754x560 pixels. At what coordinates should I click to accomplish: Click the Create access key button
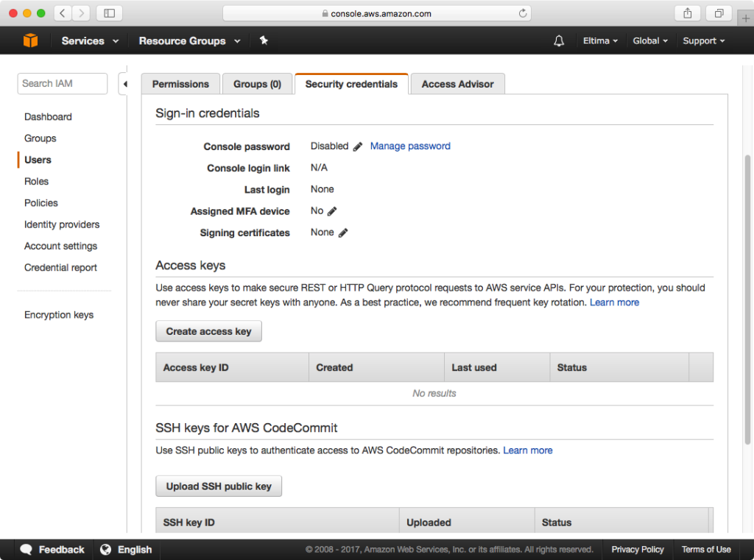[208, 331]
